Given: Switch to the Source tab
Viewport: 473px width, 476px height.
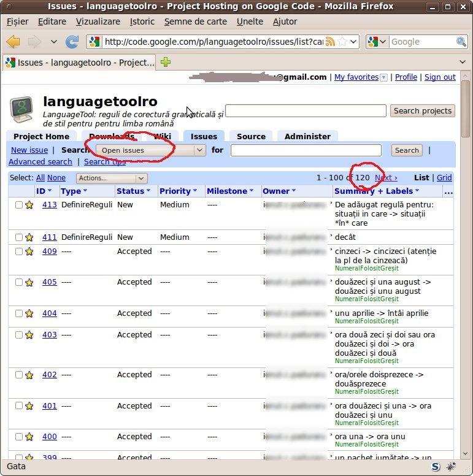Looking at the screenshot, I should 251,136.
